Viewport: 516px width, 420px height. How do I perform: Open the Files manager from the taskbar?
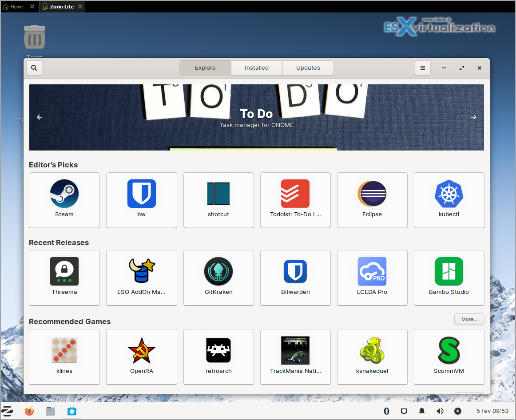(50, 411)
